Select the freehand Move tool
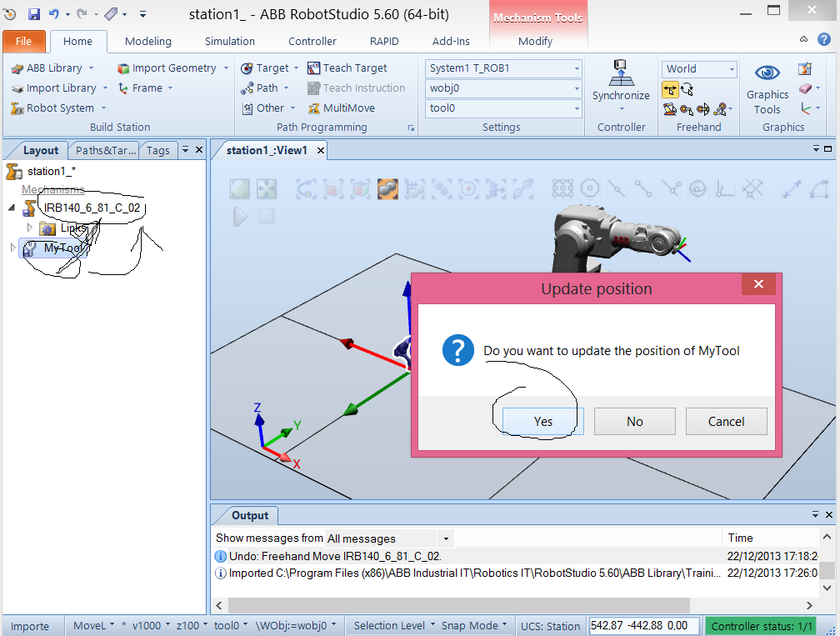The width and height of the screenshot is (840, 636). [670, 89]
